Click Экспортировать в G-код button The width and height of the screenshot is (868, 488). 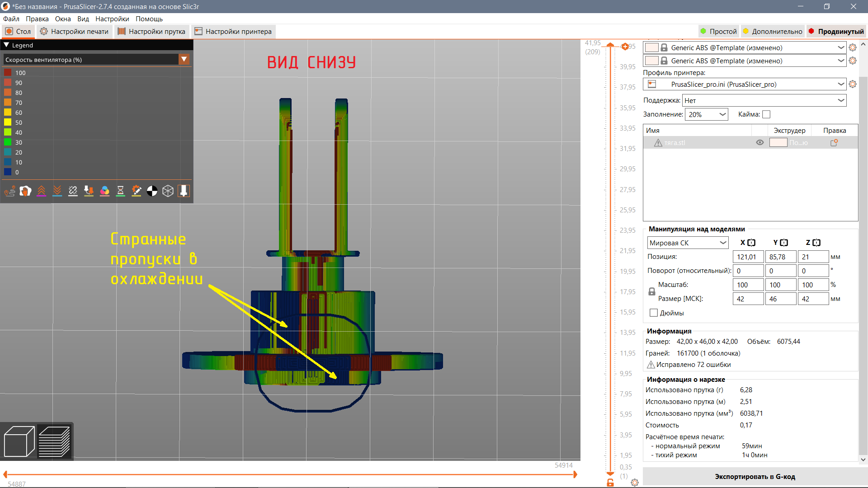click(755, 476)
